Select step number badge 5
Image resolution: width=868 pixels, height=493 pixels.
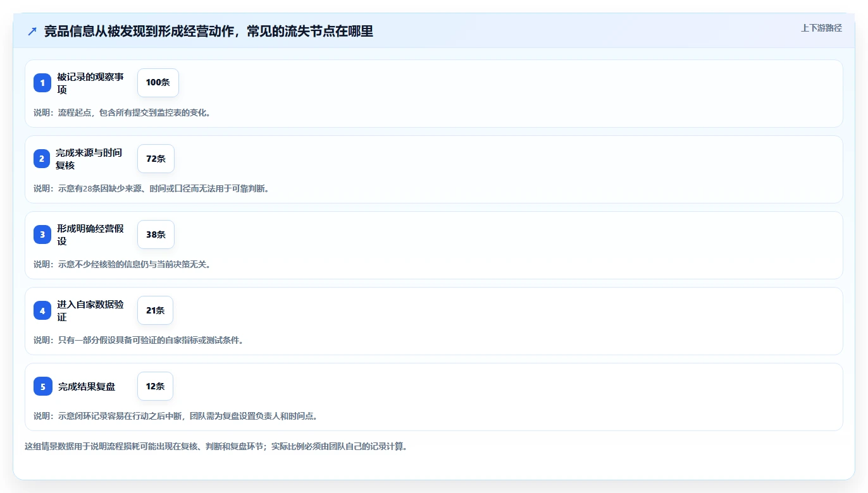42,386
